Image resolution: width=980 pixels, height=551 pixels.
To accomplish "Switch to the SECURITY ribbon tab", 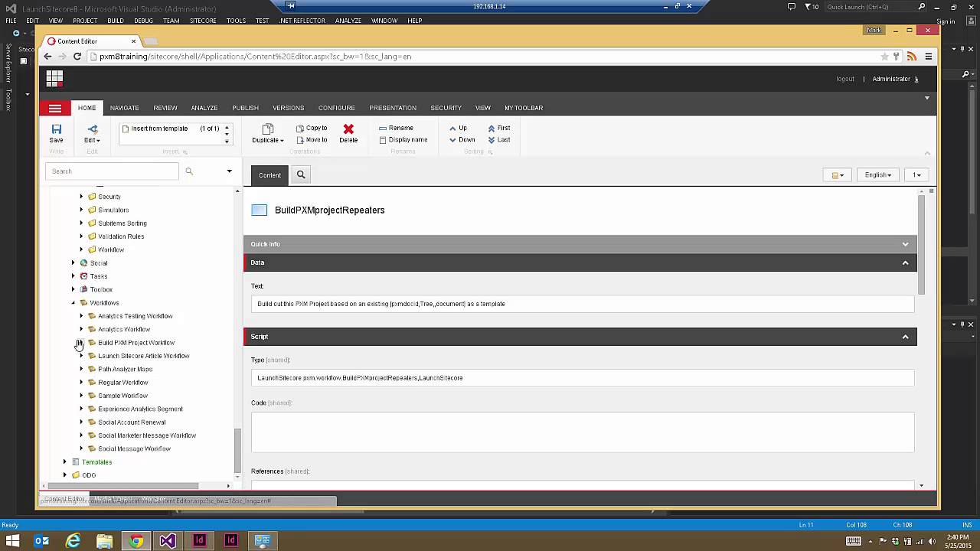I will click(446, 108).
